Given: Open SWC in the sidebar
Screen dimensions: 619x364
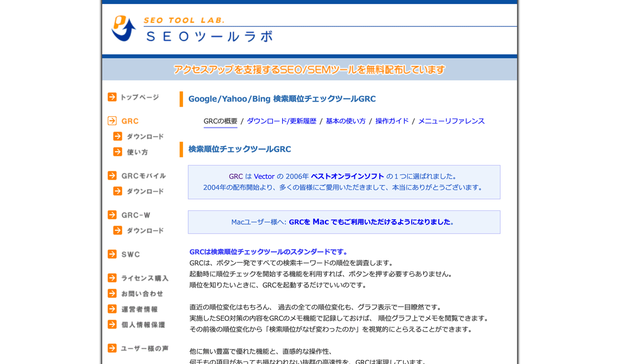Looking at the screenshot, I should click(x=131, y=254).
